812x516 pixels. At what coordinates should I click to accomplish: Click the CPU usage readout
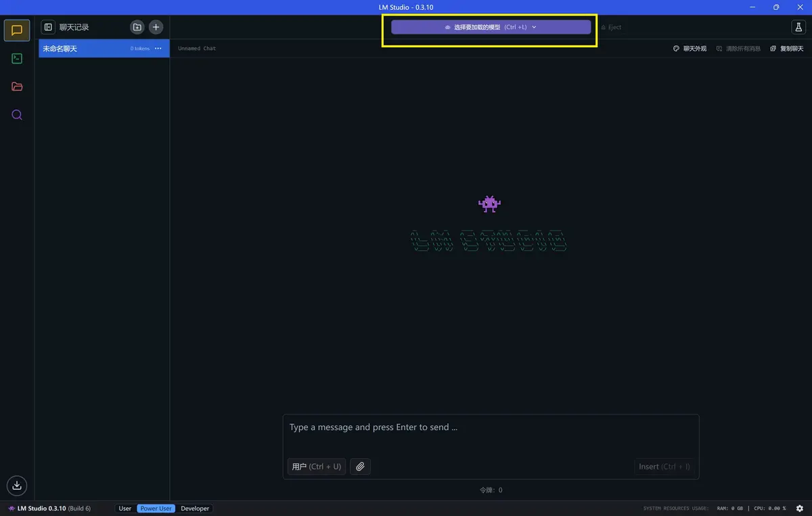(769, 509)
